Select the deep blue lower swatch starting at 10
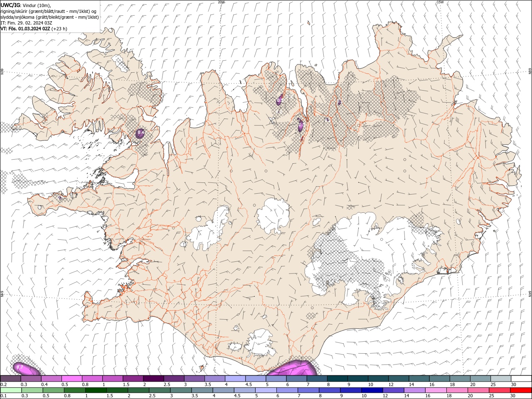Image resolution: width=532 pixels, height=399 pixels. (372, 390)
